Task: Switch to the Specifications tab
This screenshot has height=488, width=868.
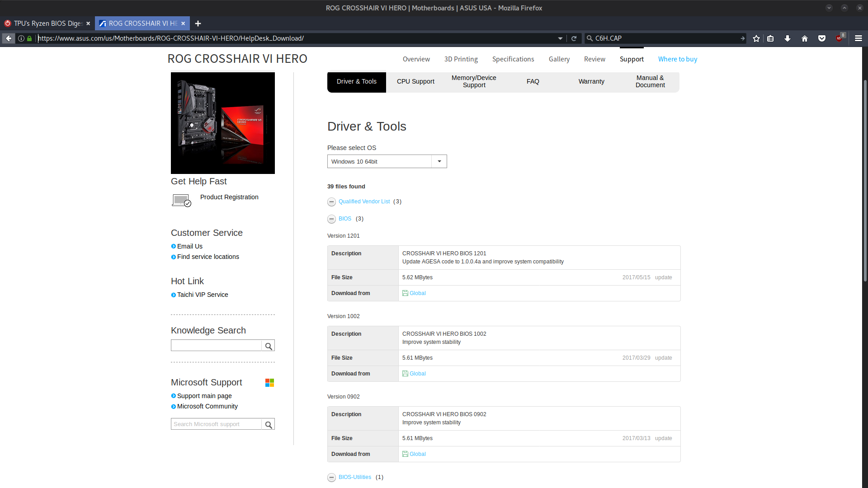Action: pyautogui.click(x=513, y=59)
